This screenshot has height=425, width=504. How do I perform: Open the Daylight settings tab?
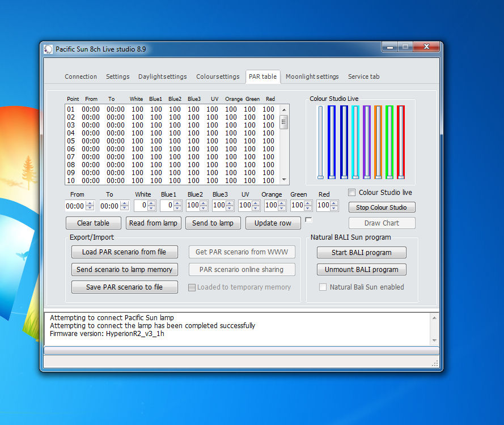162,76
